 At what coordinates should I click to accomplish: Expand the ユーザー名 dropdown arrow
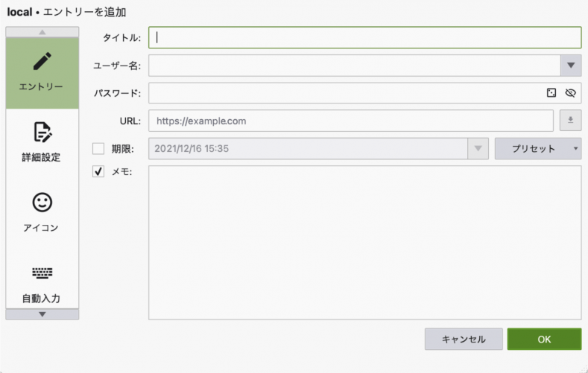point(571,66)
